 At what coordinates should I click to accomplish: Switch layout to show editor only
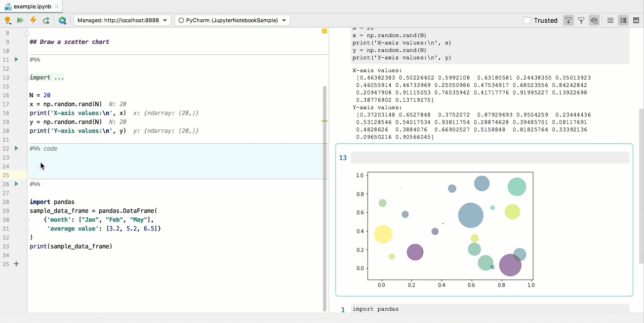pyautogui.click(x=610, y=20)
